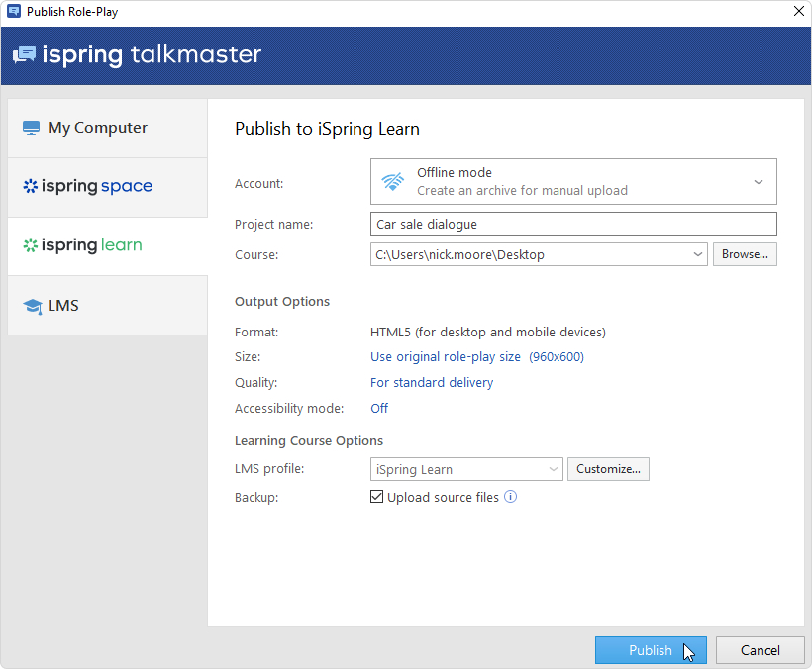Click the iSpring Space star icon
Viewport: 812px width, 669px height.
[31, 186]
